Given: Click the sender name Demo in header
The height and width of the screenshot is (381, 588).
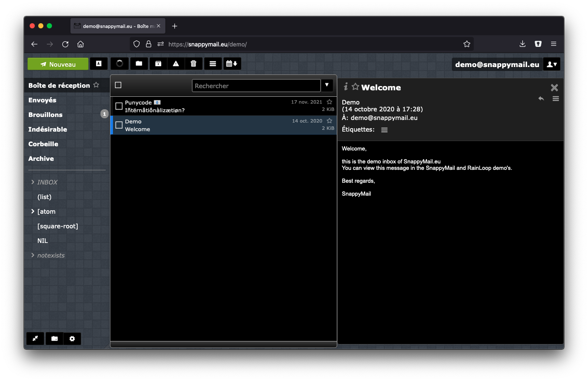Looking at the screenshot, I should (x=350, y=102).
